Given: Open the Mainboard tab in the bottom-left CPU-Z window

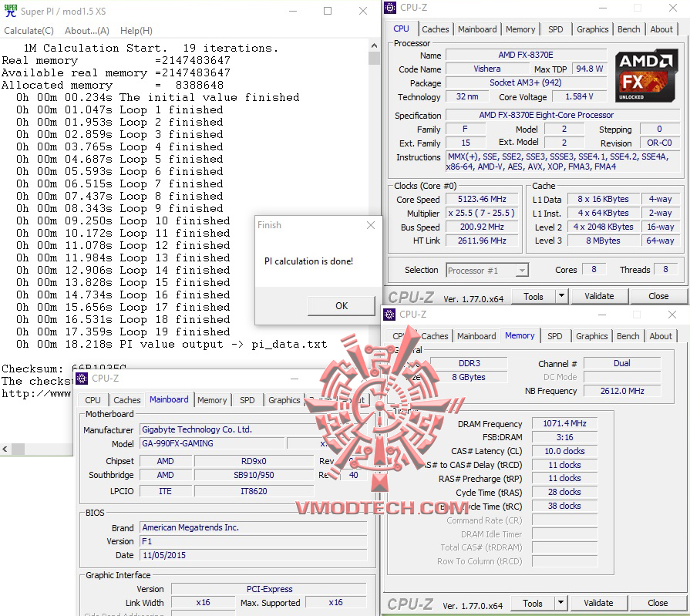Looking at the screenshot, I should pyautogui.click(x=169, y=399).
